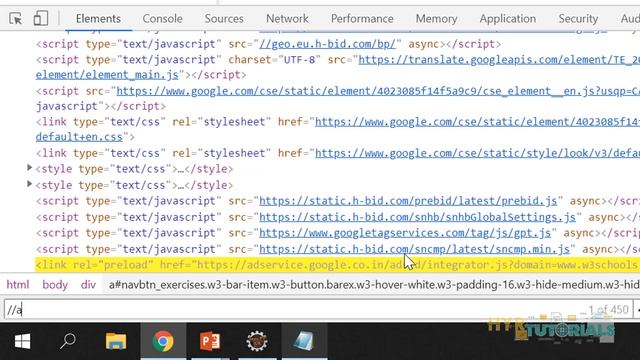
Task: Open the Performance tab
Action: (x=362, y=19)
